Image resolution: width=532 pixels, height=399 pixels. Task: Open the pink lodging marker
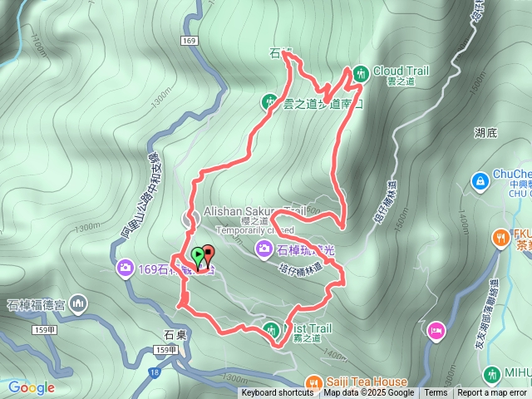(436, 332)
